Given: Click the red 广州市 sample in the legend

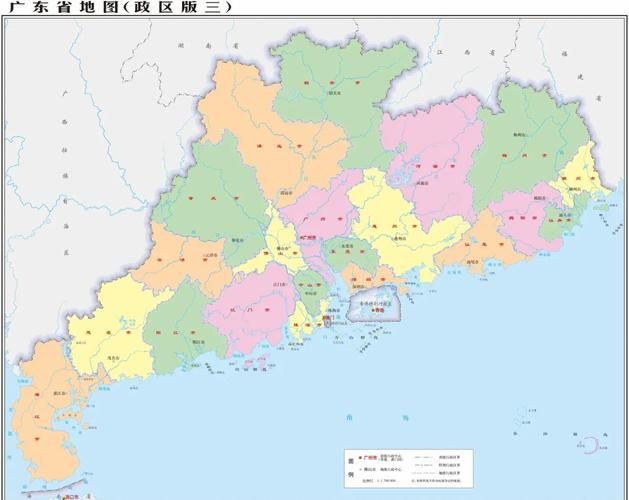Looking at the screenshot, I should pyautogui.click(x=369, y=457).
